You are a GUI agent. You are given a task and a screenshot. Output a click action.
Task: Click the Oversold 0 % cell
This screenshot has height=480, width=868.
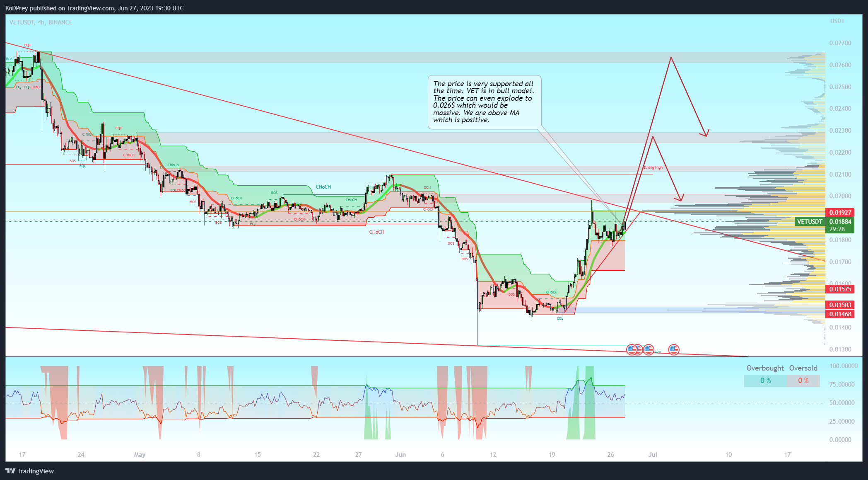coord(803,381)
